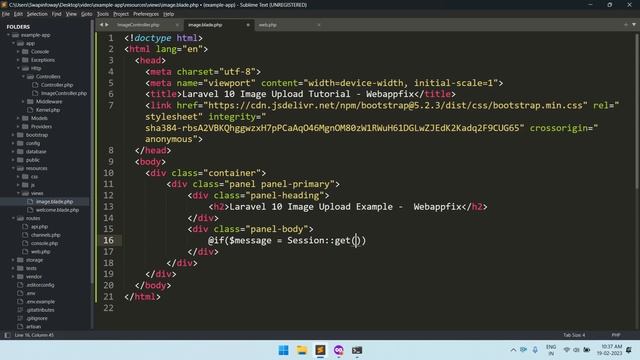
Task: Go back using the tab left arrow
Action: click(102, 25)
